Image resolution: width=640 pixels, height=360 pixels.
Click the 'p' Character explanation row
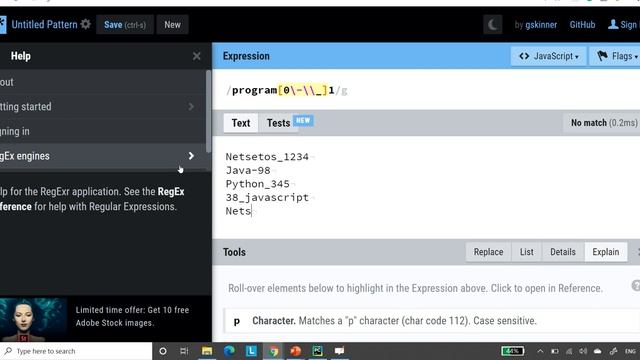432,321
